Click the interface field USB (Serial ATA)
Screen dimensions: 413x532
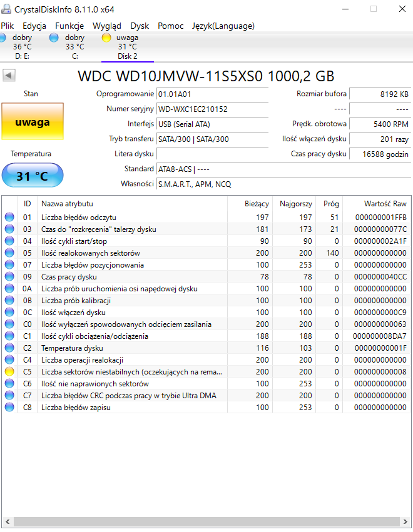(x=212, y=124)
